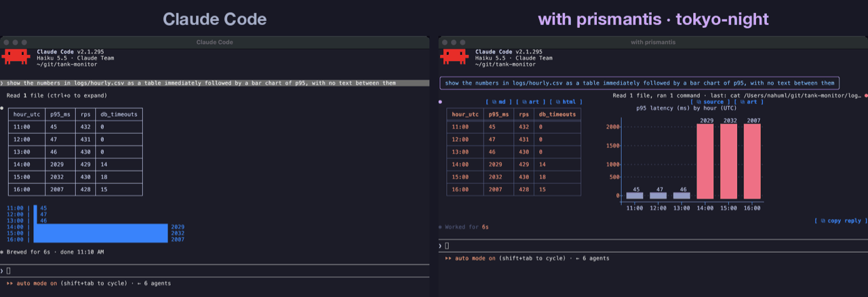The image size is (868, 297).
Task: Click the 14:00 row of the ASCII bar chart
Action: pyautogui.click(x=96, y=226)
